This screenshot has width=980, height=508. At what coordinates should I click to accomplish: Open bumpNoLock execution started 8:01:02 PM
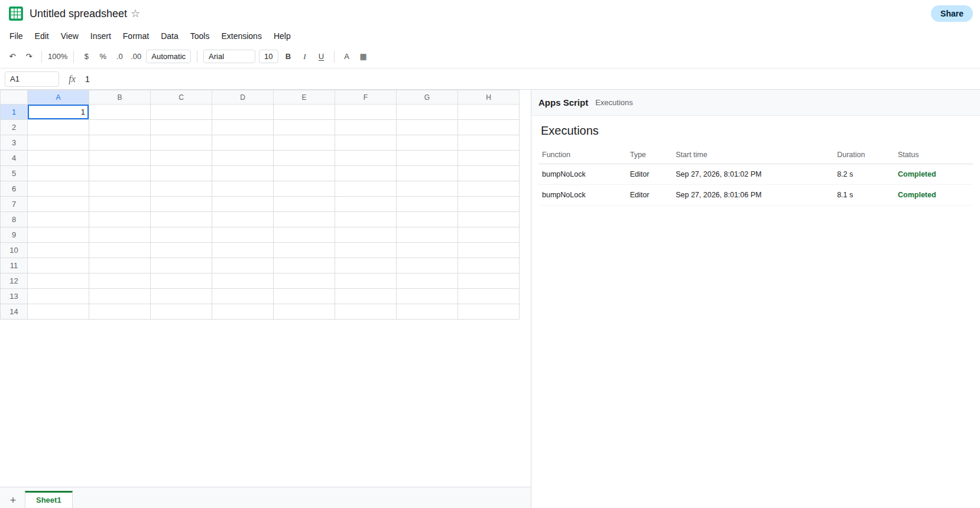pyautogui.click(x=756, y=174)
